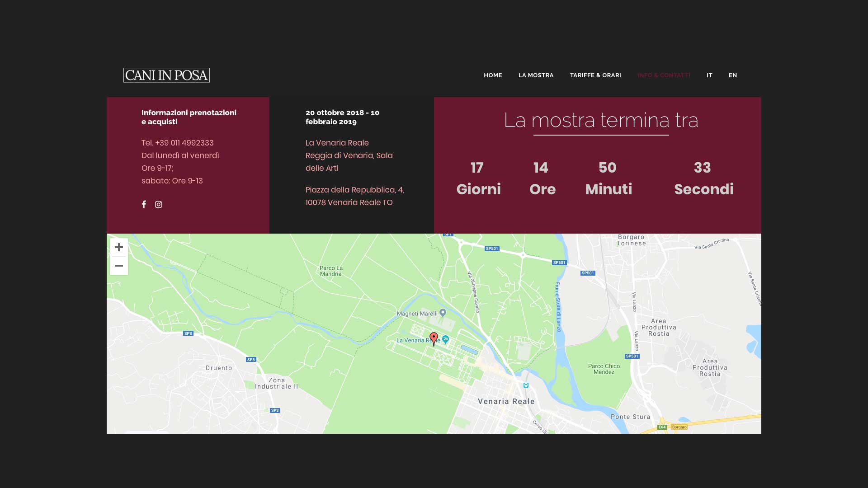Click the Secondi countdown value
868x488 pixels.
point(703,168)
